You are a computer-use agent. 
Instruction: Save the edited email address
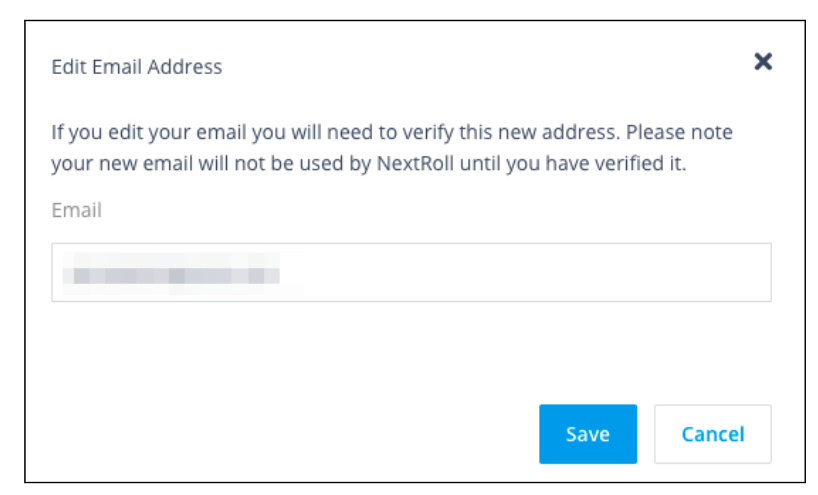pos(587,434)
